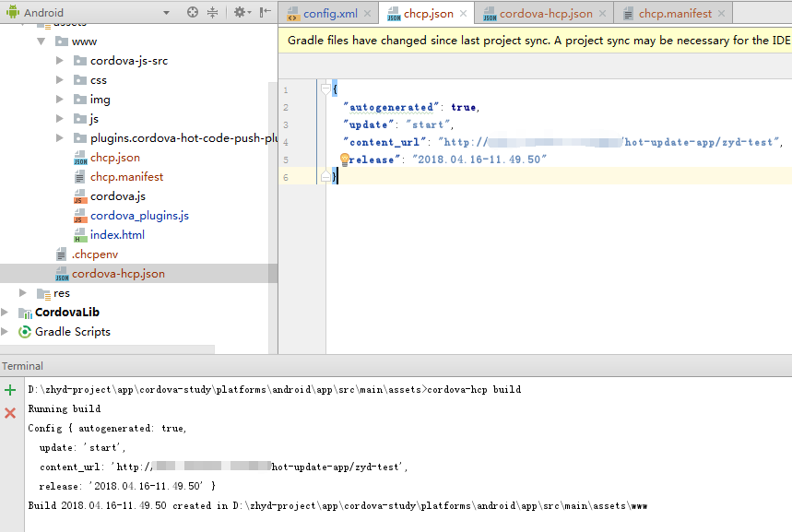Open index.html in the project tree
The height and width of the screenshot is (532, 792).
click(x=117, y=235)
